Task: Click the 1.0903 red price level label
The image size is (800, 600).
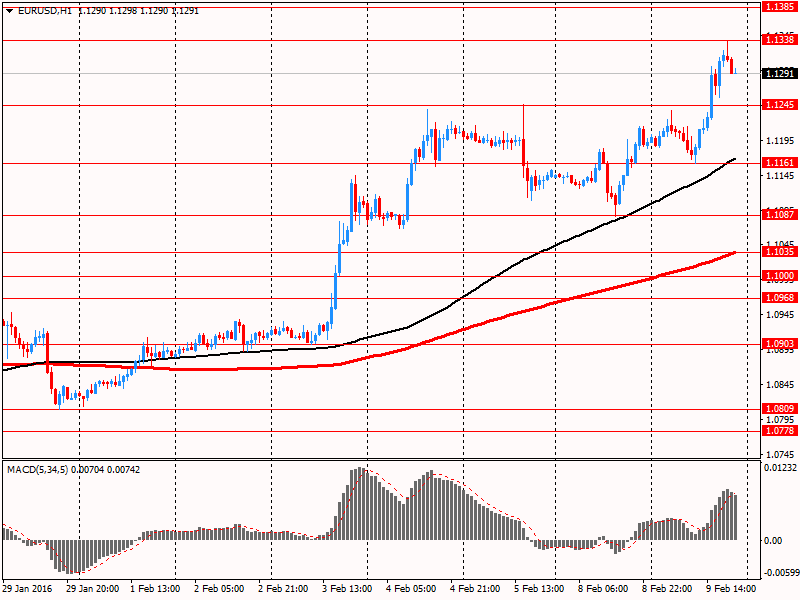Action: (780, 344)
